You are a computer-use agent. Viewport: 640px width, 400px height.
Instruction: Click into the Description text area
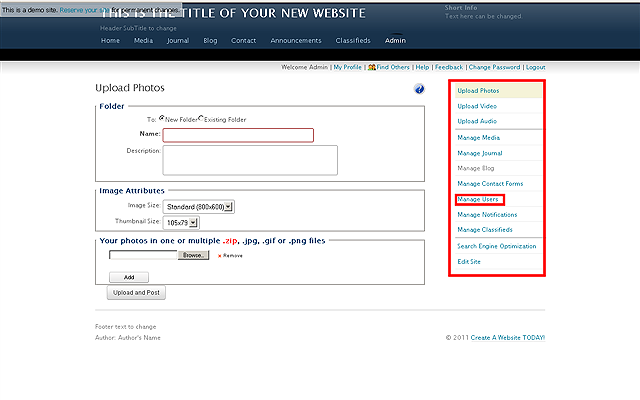click(x=250, y=160)
